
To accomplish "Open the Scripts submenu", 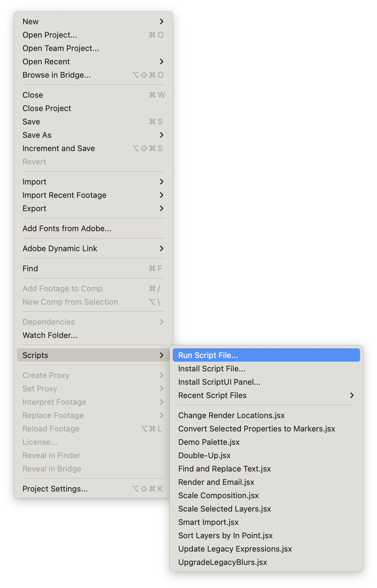I will (x=93, y=355).
